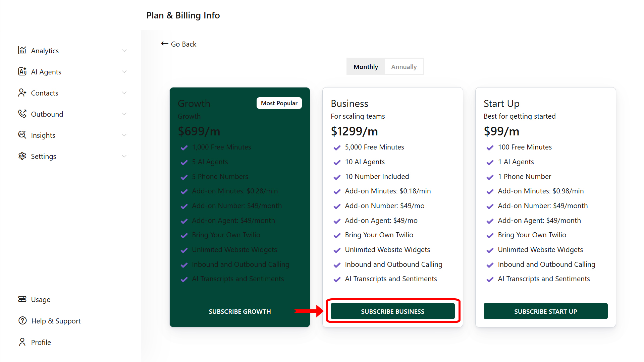The width and height of the screenshot is (644, 362).
Task: Click '10 AI Agents' feature text
Action: click(365, 162)
